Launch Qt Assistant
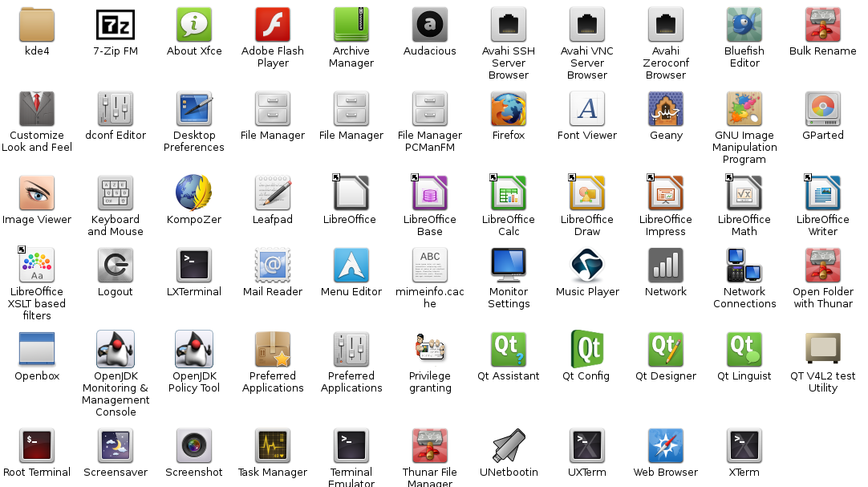 coord(508,349)
